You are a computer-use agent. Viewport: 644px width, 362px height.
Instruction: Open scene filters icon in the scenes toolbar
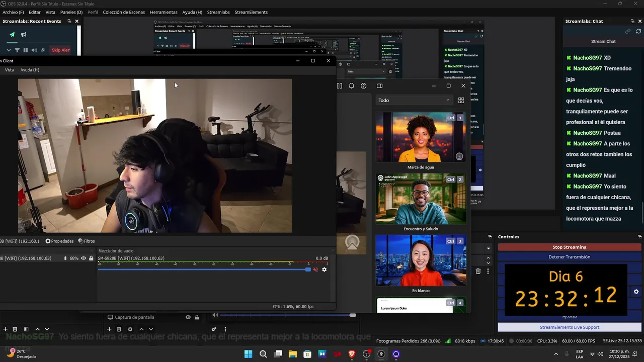click(x=26, y=329)
